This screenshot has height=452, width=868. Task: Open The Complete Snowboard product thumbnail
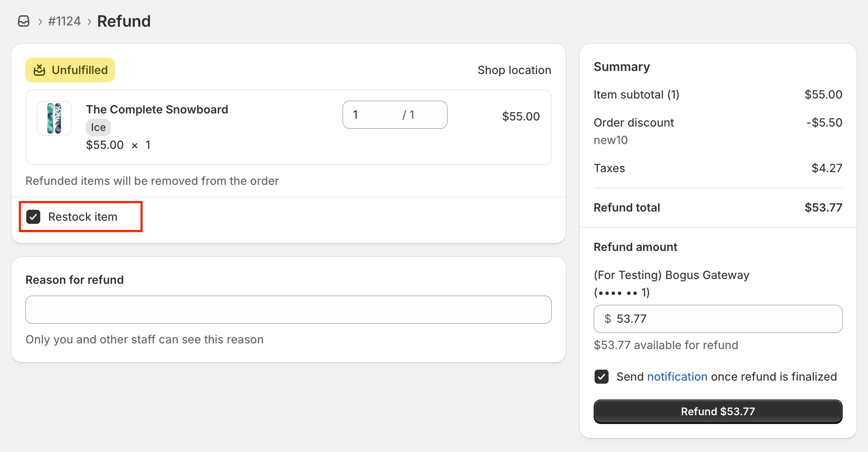(x=54, y=118)
